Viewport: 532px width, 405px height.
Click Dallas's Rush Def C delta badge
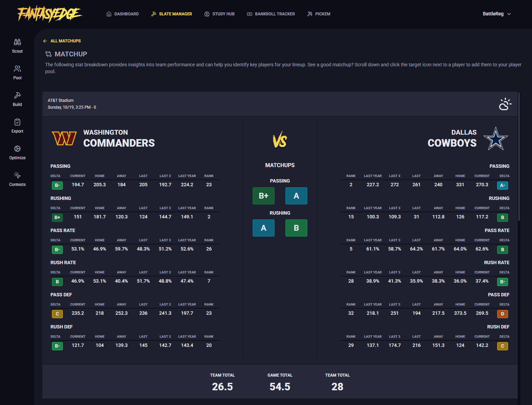pyautogui.click(x=503, y=346)
